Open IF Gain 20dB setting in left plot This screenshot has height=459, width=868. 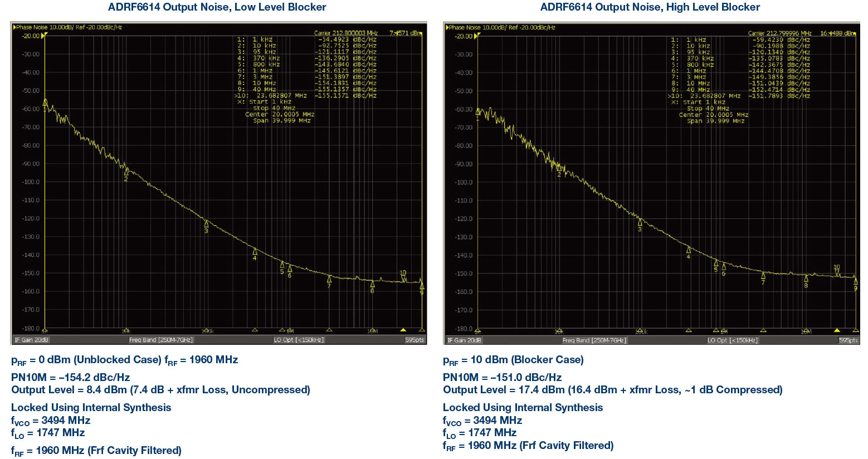pyautogui.click(x=32, y=340)
